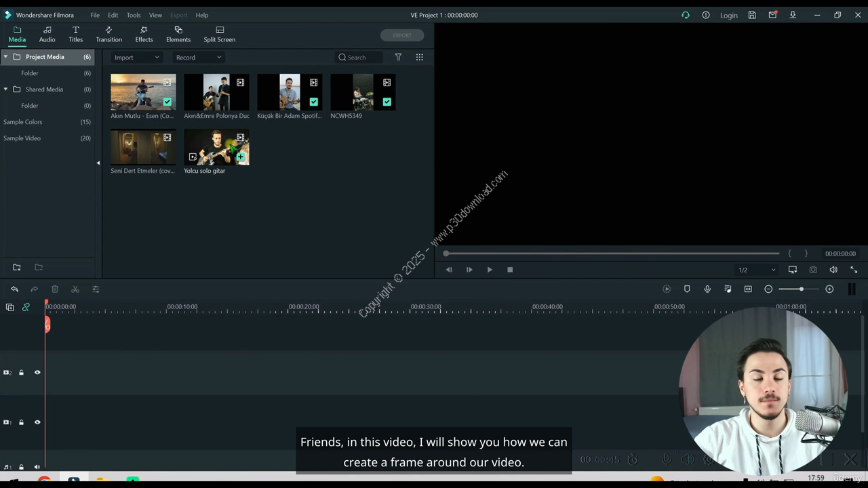Select the NCWH5349 clip thumbnail
This screenshot has height=488, width=868.
pyautogui.click(x=363, y=91)
